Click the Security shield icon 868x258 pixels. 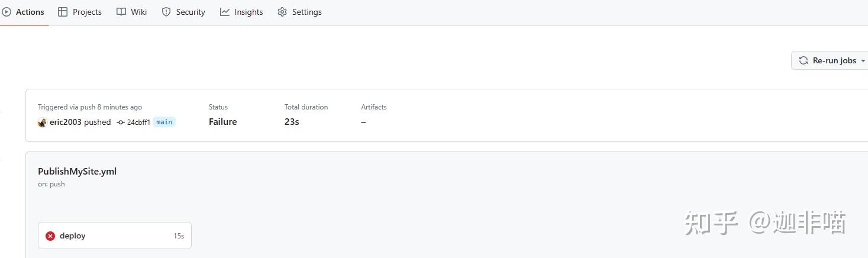(x=166, y=12)
